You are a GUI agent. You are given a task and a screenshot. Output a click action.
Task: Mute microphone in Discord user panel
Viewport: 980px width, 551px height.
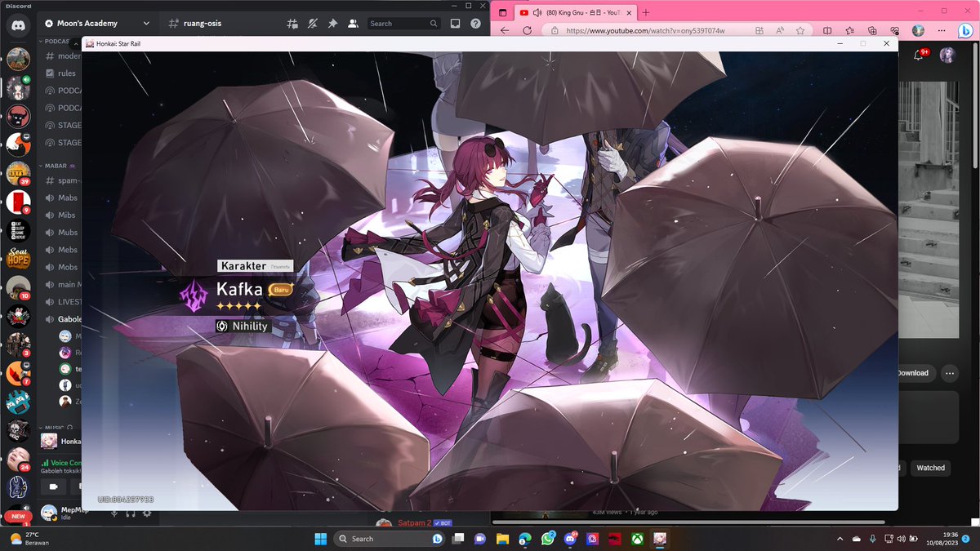pyautogui.click(x=114, y=513)
